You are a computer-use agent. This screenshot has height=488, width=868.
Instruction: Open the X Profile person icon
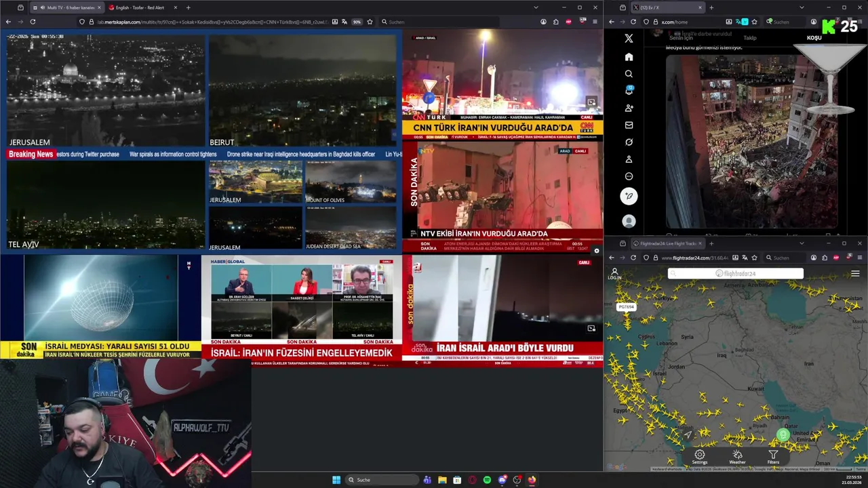[x=629, y=159]
